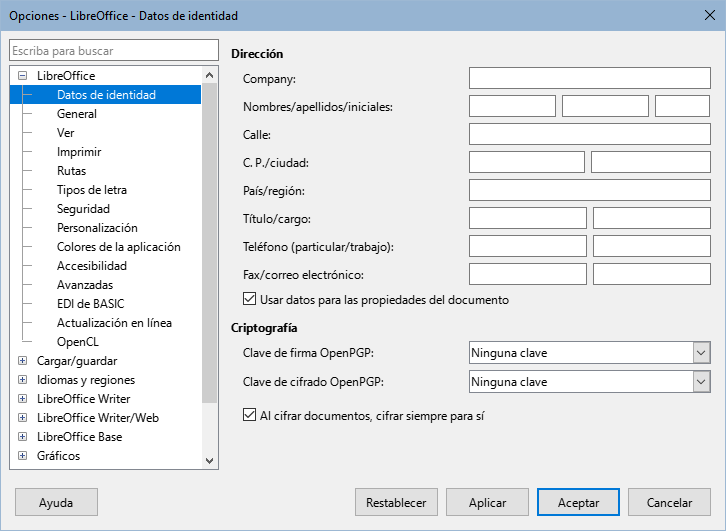Image resolution: width=726 pixels, height=531 pixels.
Task: Click the Título input field
Action: tap(528, 218)
